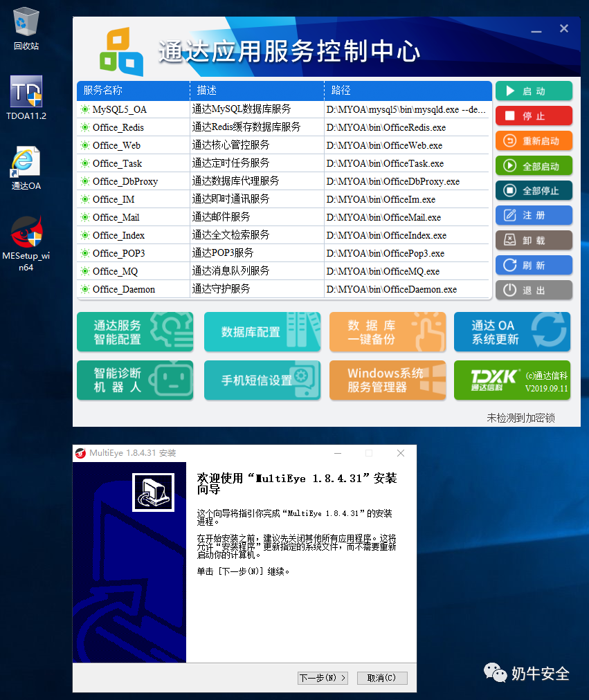Click the red 停止 (stop) button
The width and height of the screenshot is (589, 700).
[x=534, y=116]
